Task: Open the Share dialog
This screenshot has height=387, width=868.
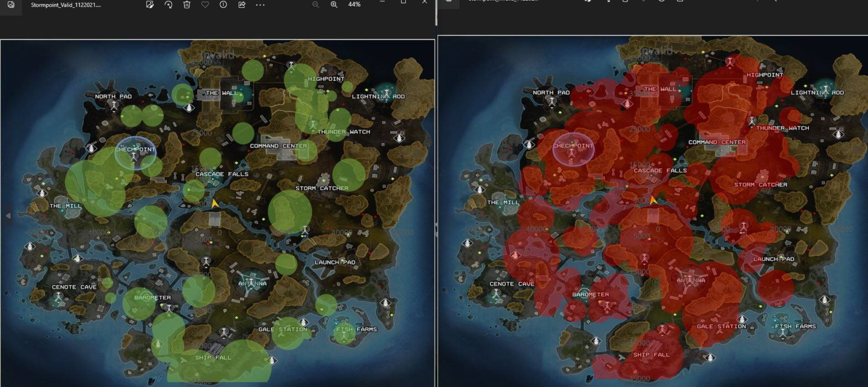Action: [241, 4]
